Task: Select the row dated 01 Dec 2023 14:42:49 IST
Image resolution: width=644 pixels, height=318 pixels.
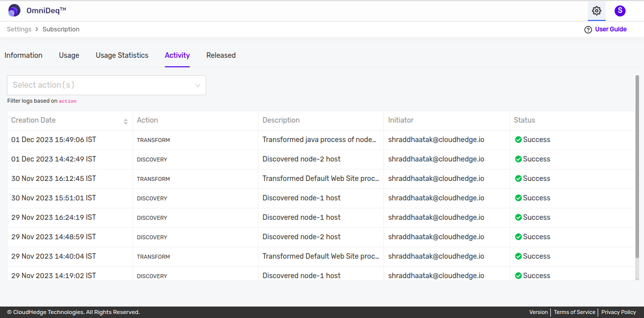Action: [321, 159]
